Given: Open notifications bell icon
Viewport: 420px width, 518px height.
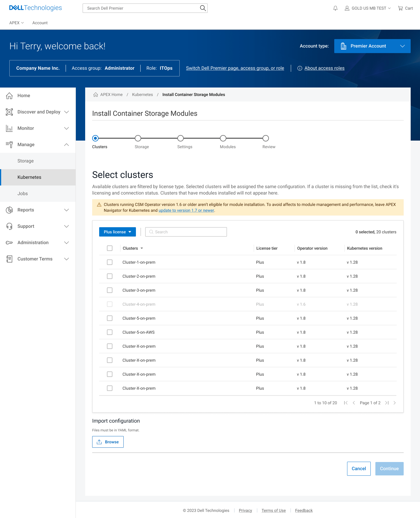Looking at the screenshot, I should tap(335, 8).
